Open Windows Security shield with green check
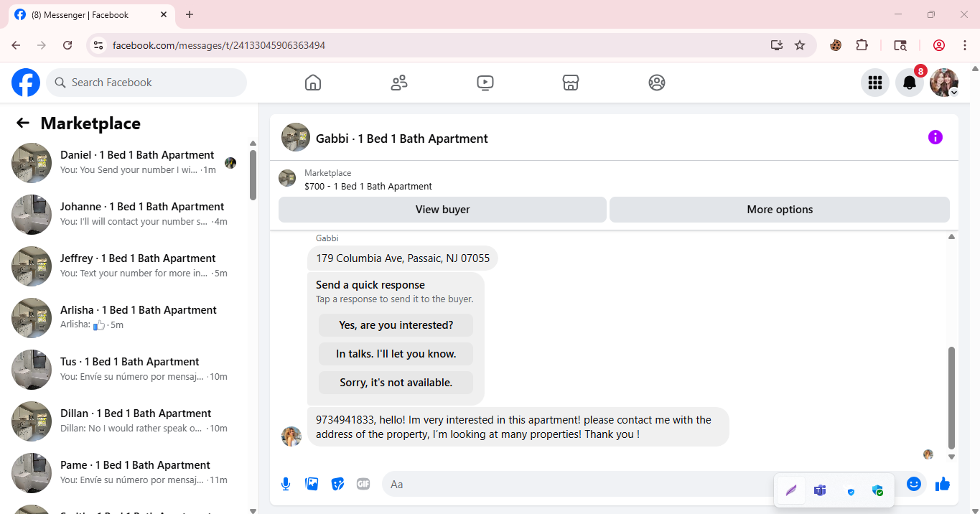 [877, 491]
